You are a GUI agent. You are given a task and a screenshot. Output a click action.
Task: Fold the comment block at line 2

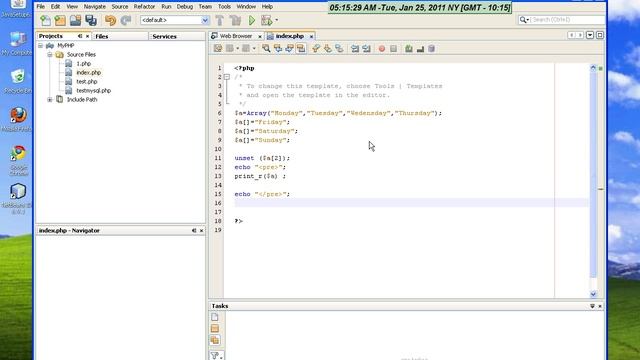(227, 77)
